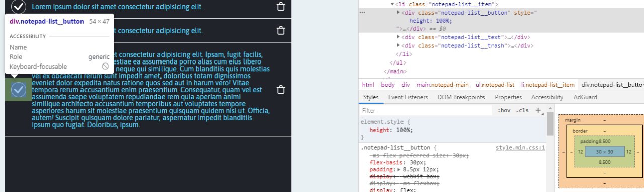The image size is (644, 192).
Task: Open the style.min.css:1 source link
Action: point(520,148)
